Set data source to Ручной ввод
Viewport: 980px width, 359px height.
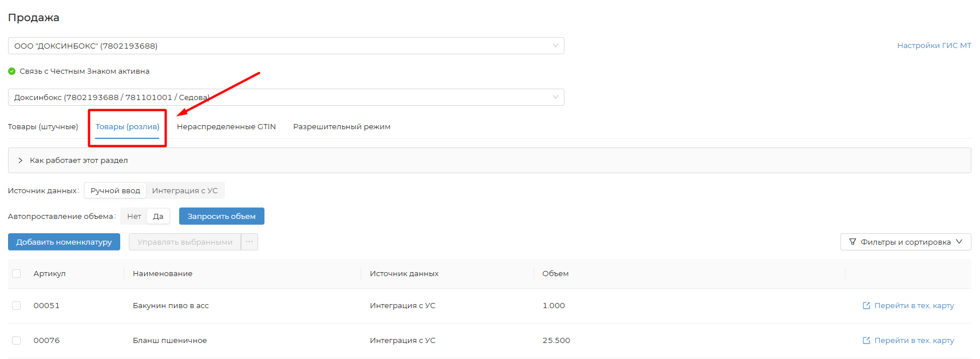point(115,190)
